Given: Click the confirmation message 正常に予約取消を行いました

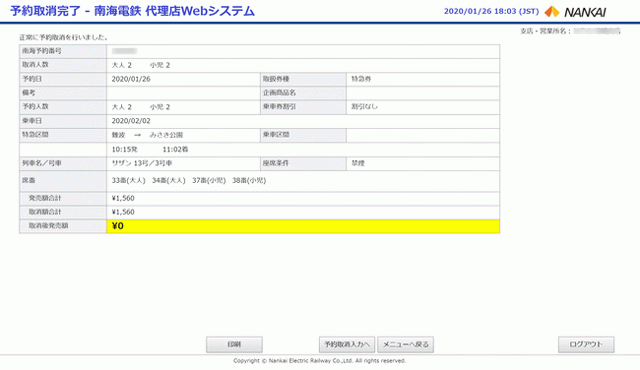Looking at the screenshot, I should coord(64,38).
